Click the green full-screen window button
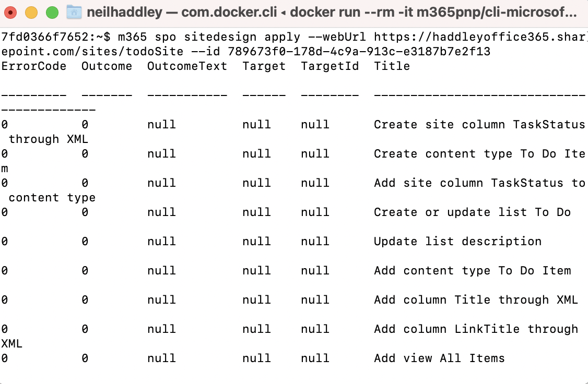 52,11
